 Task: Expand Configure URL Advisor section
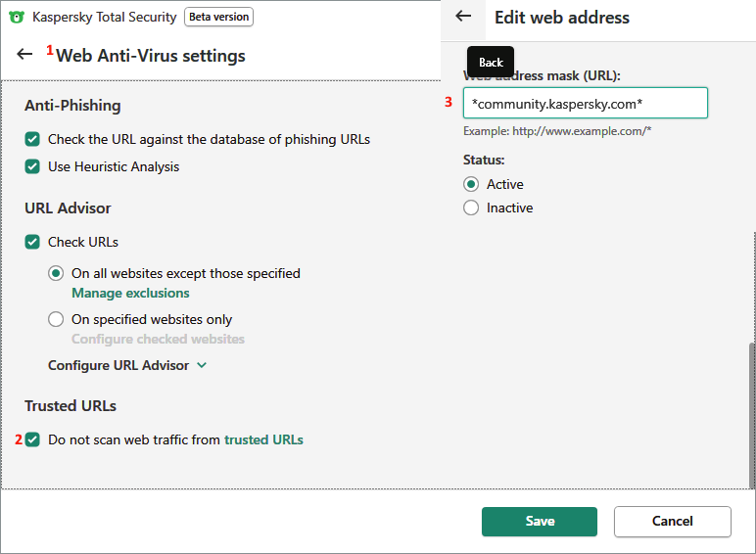[x=127, y=365]
